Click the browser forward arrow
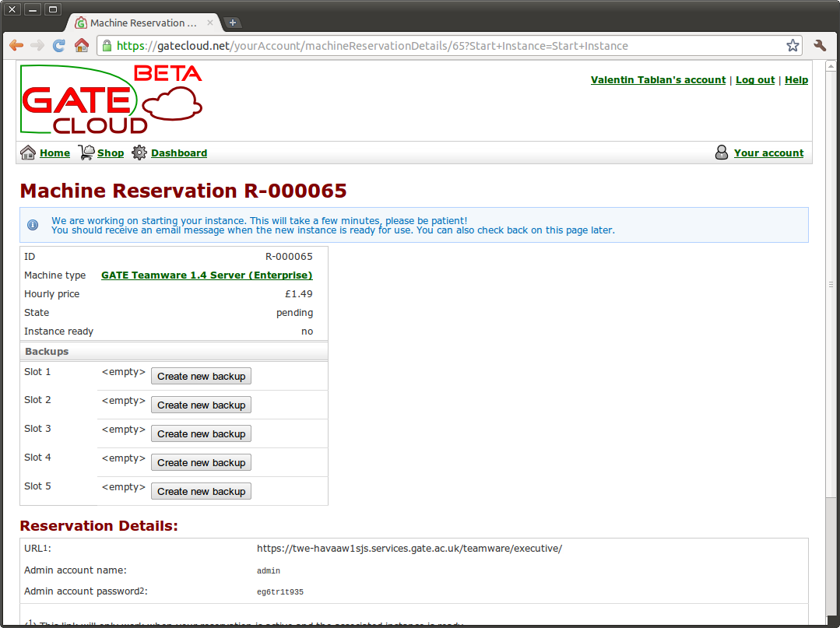This screenshot has width=840, height=628. click(37, 45)
